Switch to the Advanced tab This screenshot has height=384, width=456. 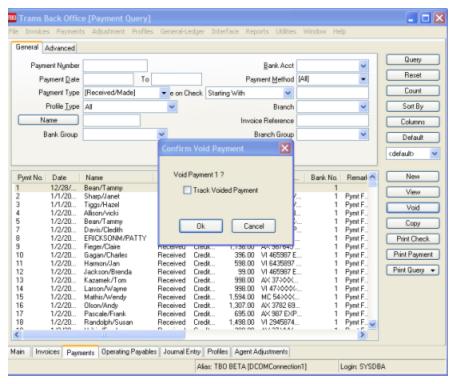pos(60,48)
